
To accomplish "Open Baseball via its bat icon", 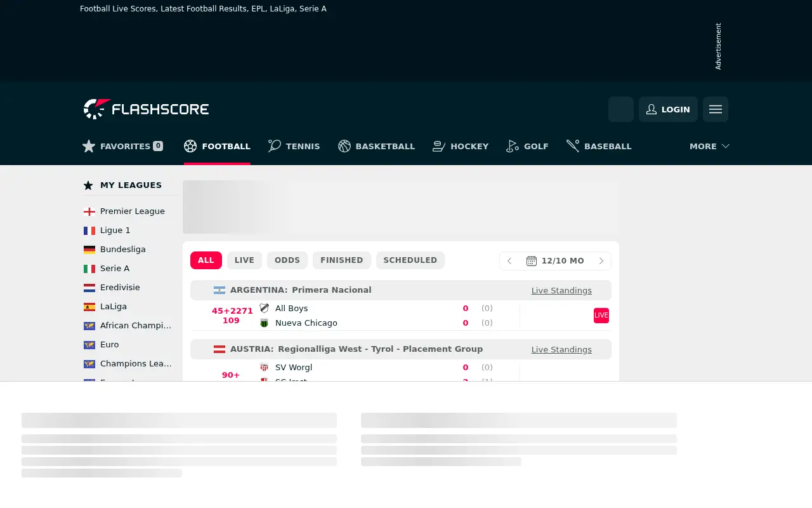I will (x=573, y=146).
